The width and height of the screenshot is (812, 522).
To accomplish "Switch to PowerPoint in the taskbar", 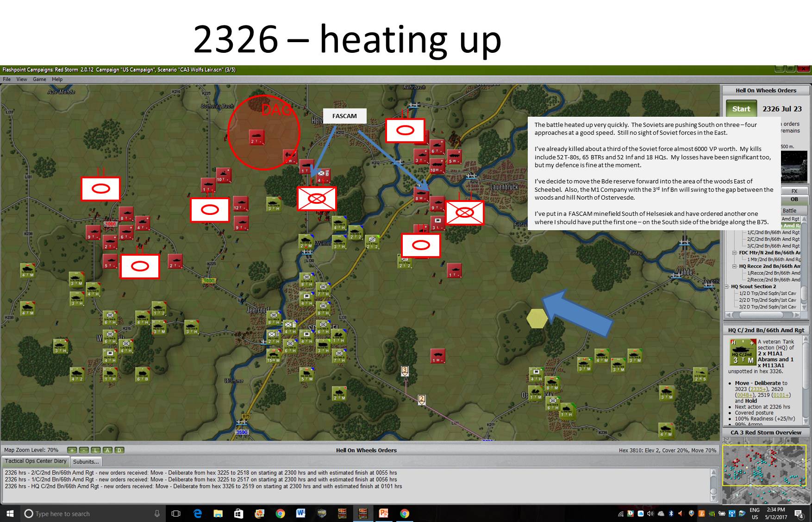I will coord(384,513).
